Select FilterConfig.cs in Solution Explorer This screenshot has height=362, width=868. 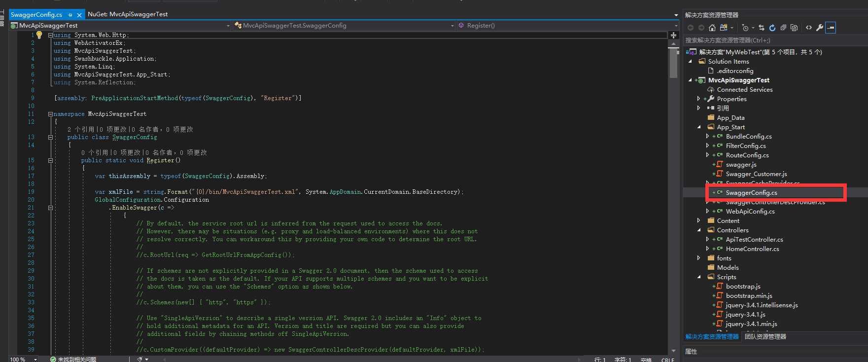(x=745, y=145)
